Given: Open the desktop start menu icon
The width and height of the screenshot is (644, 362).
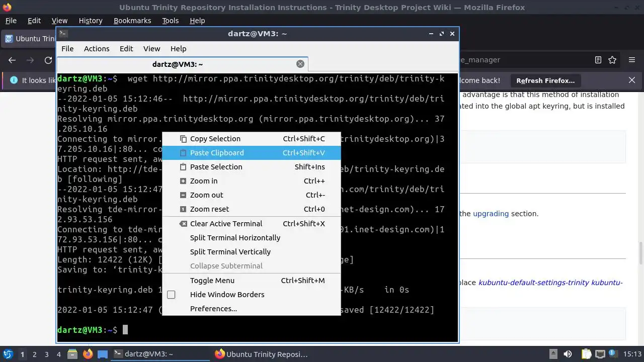Looking at the screenshot, I should pyautogui.click(x=8, y=354).
